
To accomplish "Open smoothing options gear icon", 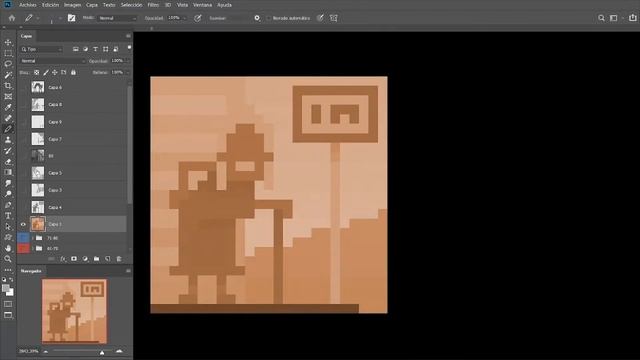I will click(x=257, y=18).
